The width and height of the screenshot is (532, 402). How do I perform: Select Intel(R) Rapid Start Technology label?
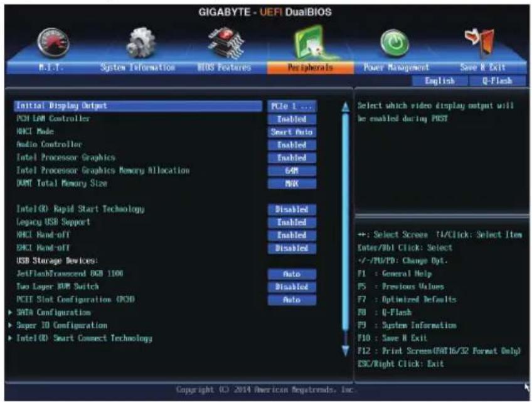[80, 209]
